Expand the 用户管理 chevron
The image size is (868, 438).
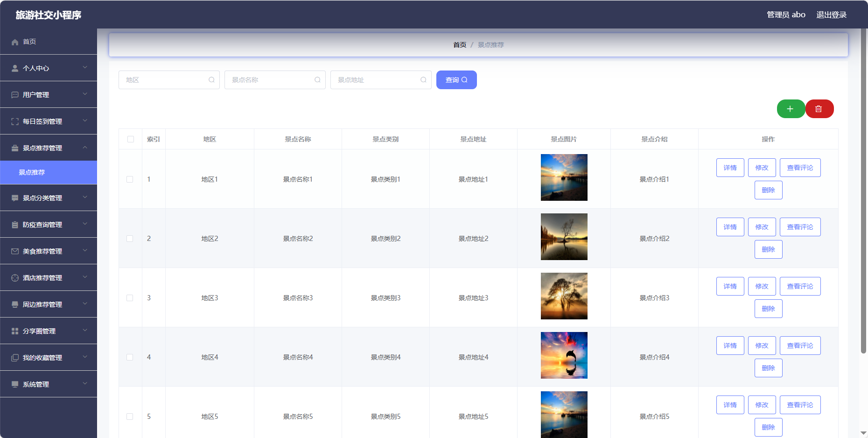(x=85, y=94)
